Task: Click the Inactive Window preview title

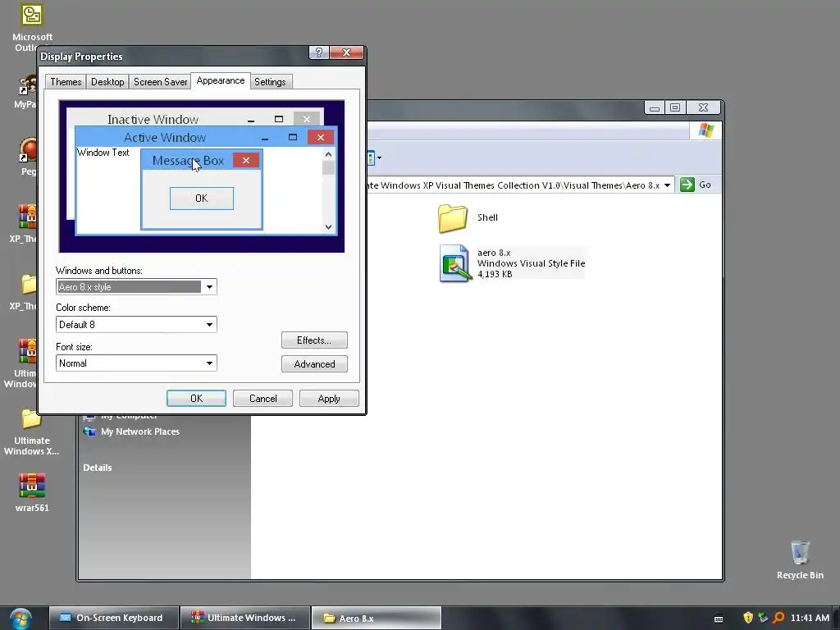Action: point(153,119)
